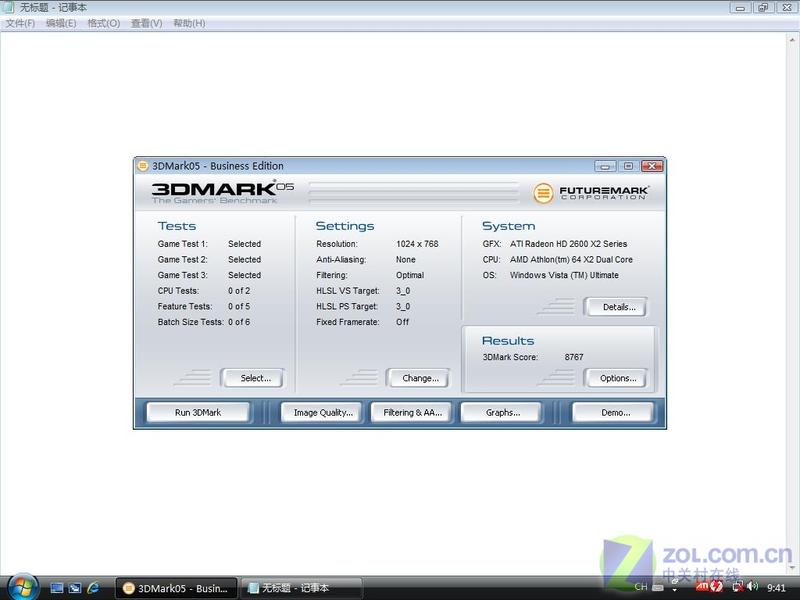Maximize the 3DMark05 window

point(629,166)
